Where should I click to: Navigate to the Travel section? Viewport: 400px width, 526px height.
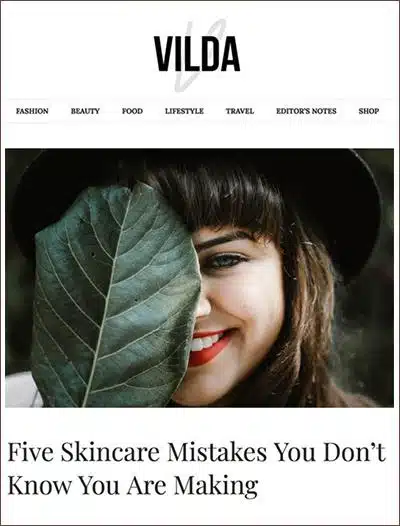[240, 111]
